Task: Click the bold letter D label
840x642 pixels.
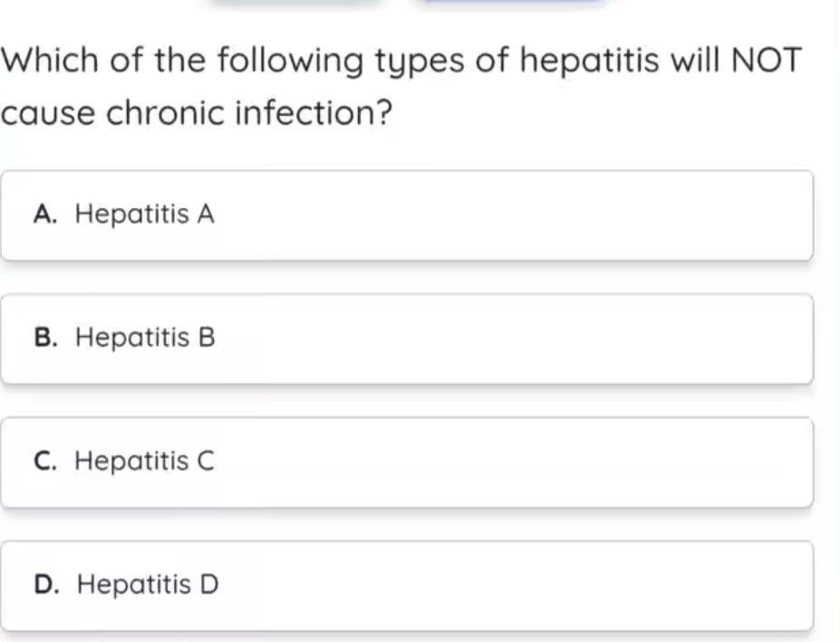Action: tap(46, 585)
